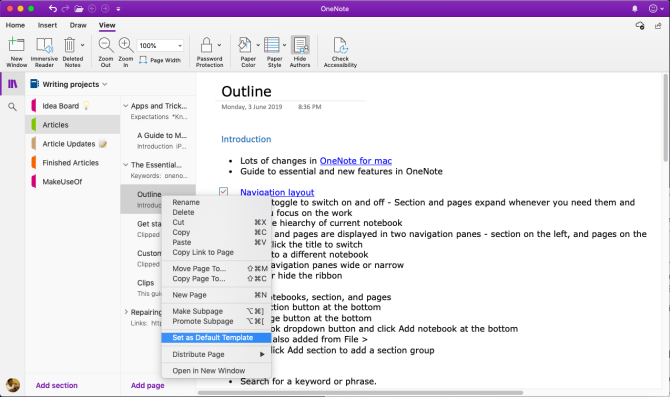670x397 pixels.
Task: Click the Add page link
Action: 147,385
